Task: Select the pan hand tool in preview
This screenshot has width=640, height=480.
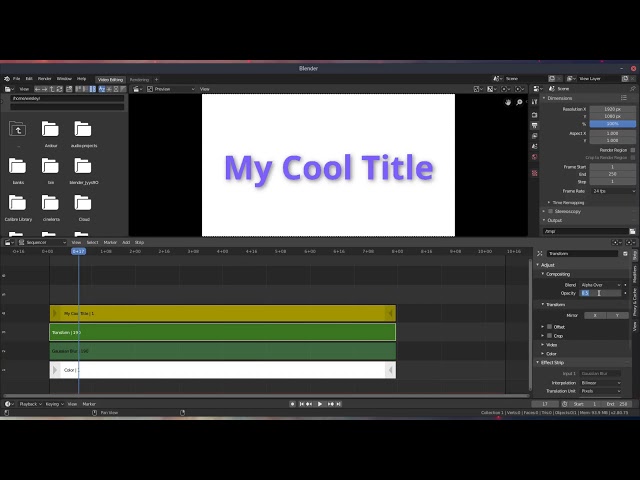Action: click(508, 102)
